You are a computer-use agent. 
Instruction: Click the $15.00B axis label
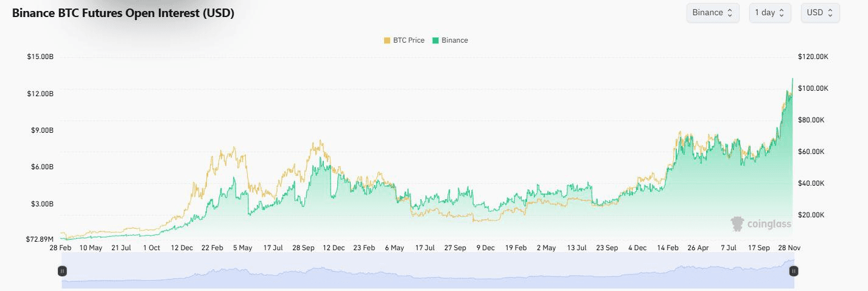40,57
